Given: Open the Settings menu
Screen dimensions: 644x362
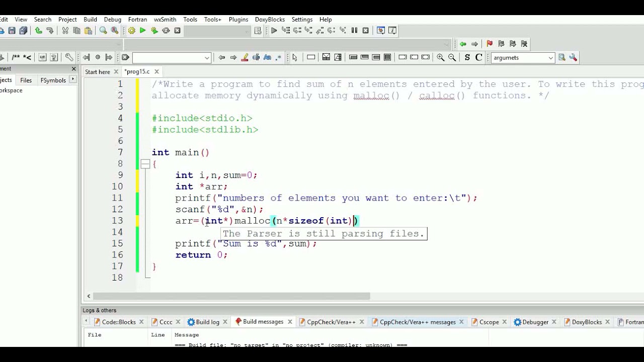Looking at the screenshot, I should (302, 19).
